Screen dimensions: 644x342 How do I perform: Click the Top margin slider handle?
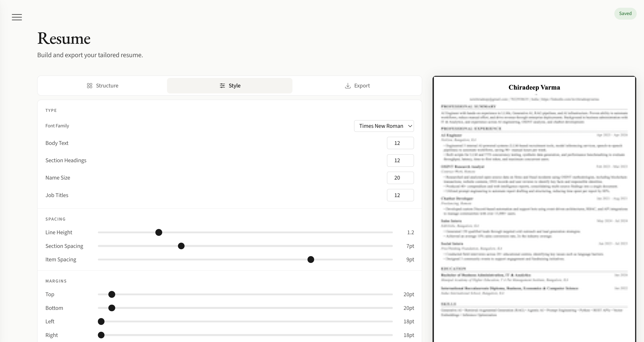click(112, 294)
